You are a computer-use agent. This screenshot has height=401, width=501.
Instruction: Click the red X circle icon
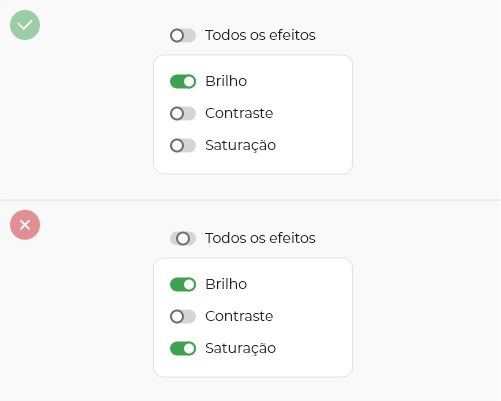[25, 225]
